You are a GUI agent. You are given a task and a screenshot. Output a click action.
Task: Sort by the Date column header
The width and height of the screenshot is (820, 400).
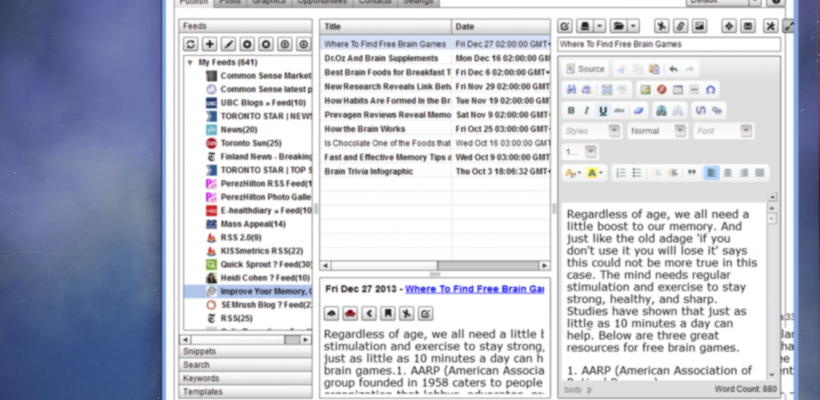(x=501, y=27)
